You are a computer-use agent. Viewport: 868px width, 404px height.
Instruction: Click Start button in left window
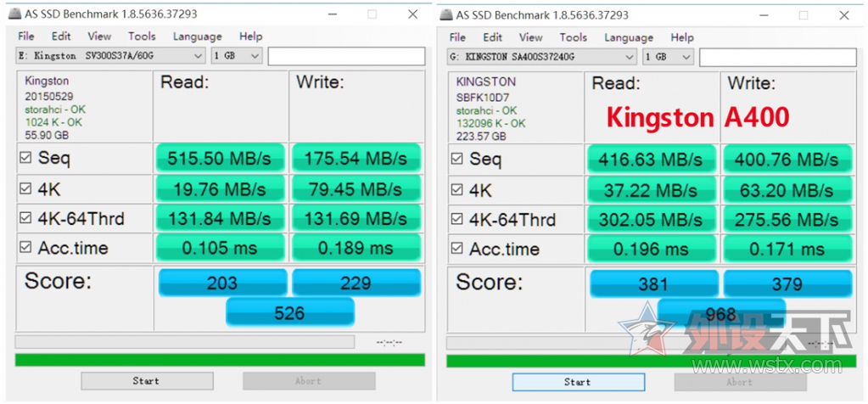[x=147, y=381]
